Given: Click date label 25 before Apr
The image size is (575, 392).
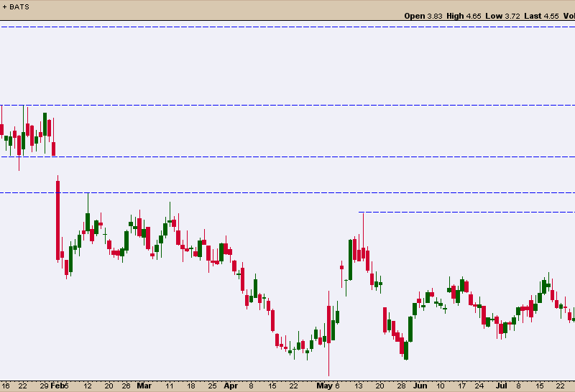Looking at the screenshot, I should coord(212,386).
